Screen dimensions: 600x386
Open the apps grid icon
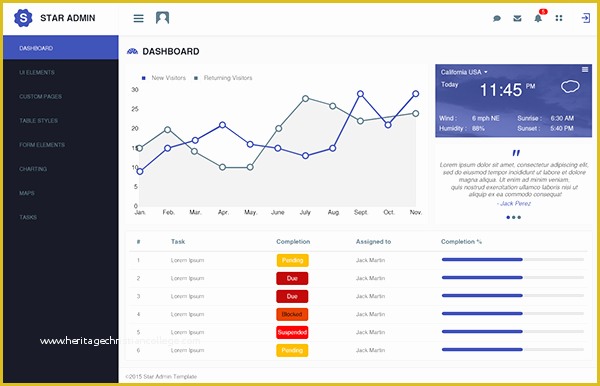coord(559,18)
